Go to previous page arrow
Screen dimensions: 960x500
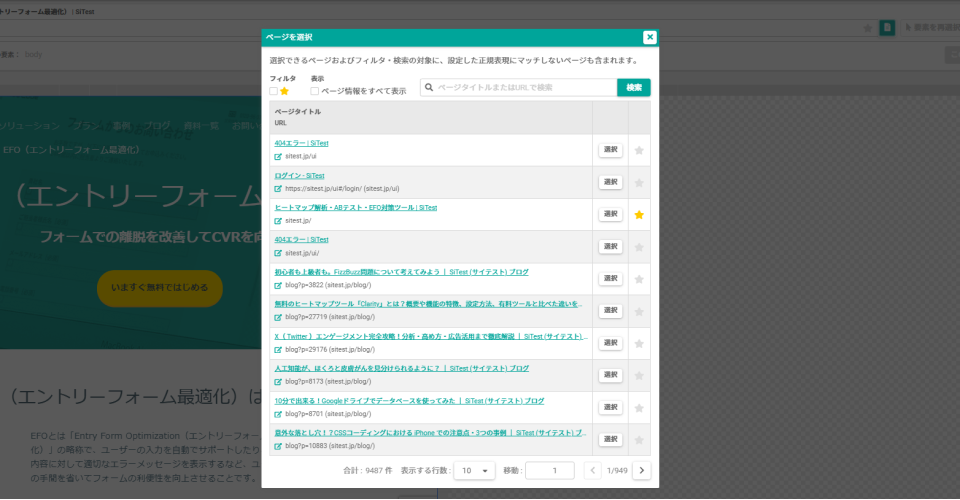coord(592,471)
